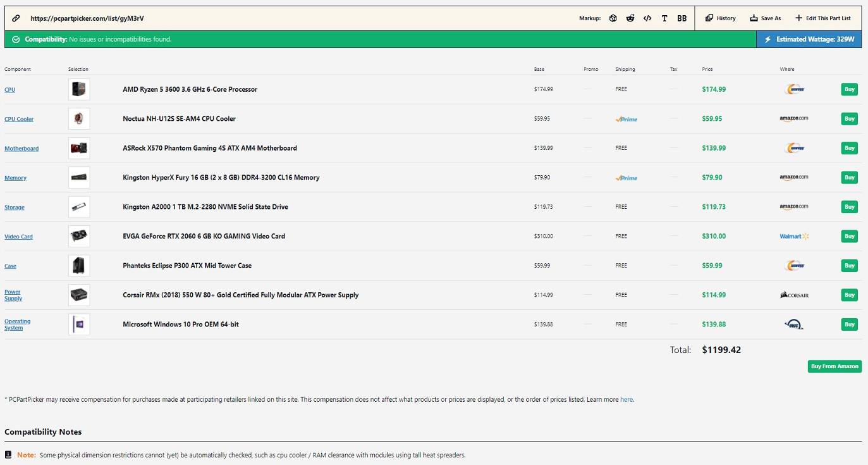This screenshot has height=465, width=868.
Task: Click Amazon logo in Storage row
Action: click(x=794, y=207)
